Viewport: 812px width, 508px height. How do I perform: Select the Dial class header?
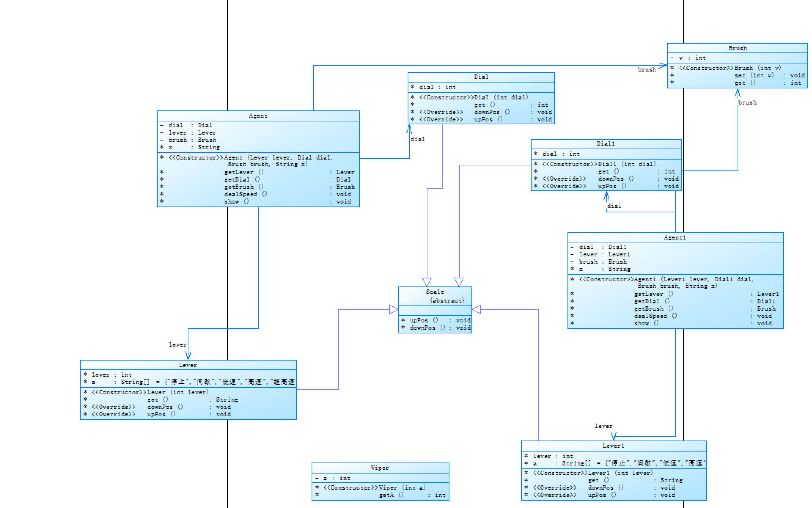click(x=481, y=77)
